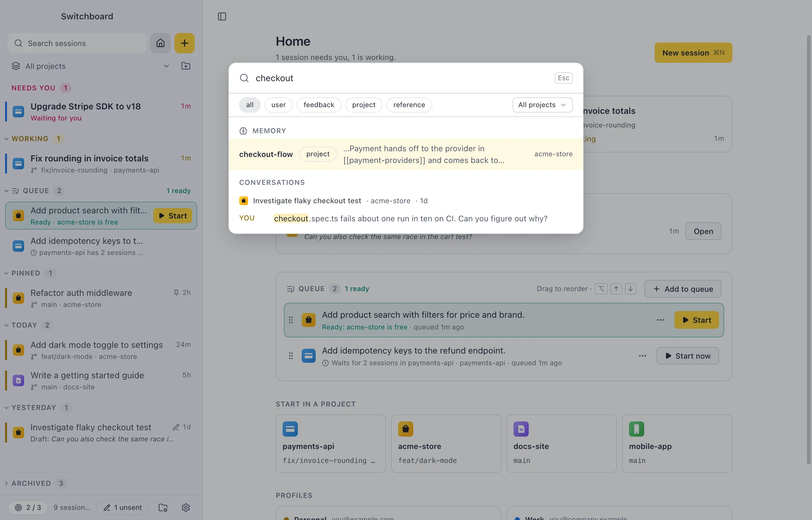Click the home icon button in sidebar
This screenshot has height=520, width=812.
point(160,43)
